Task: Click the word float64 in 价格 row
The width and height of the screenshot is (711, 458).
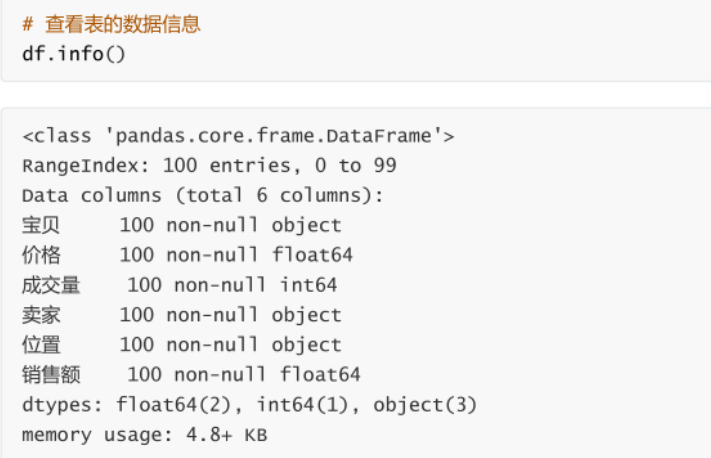Action: click(312, 255)
